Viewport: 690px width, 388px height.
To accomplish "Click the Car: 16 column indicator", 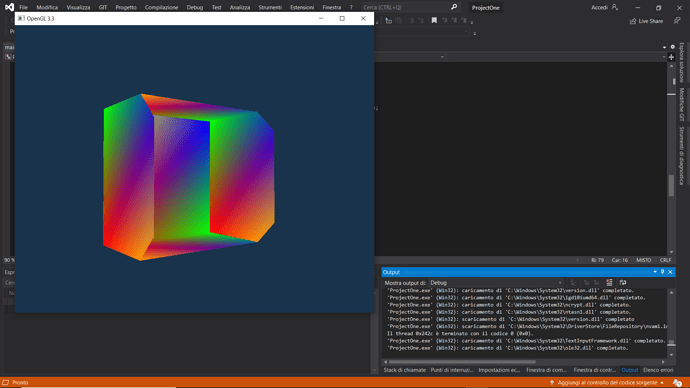I will (x=620, y=260).
